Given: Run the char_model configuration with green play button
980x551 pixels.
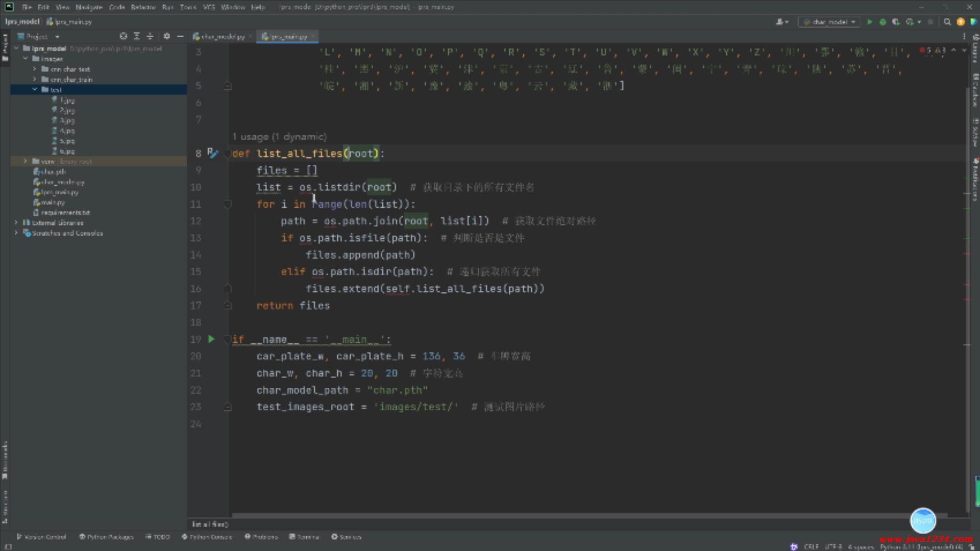Looking at the screenshot, I should click(870, 22).
